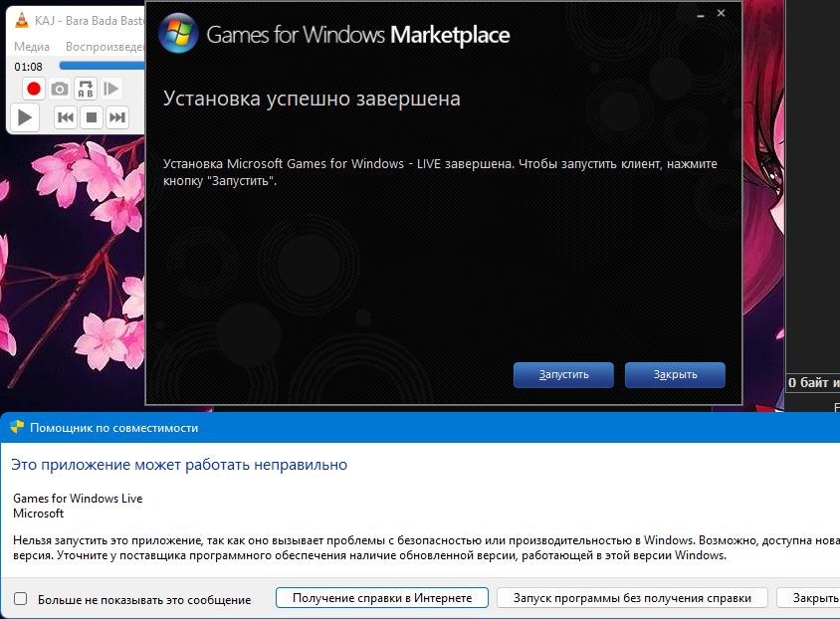Click Закрыть in compatibility assistant dialog

click(x=809, y=598)
